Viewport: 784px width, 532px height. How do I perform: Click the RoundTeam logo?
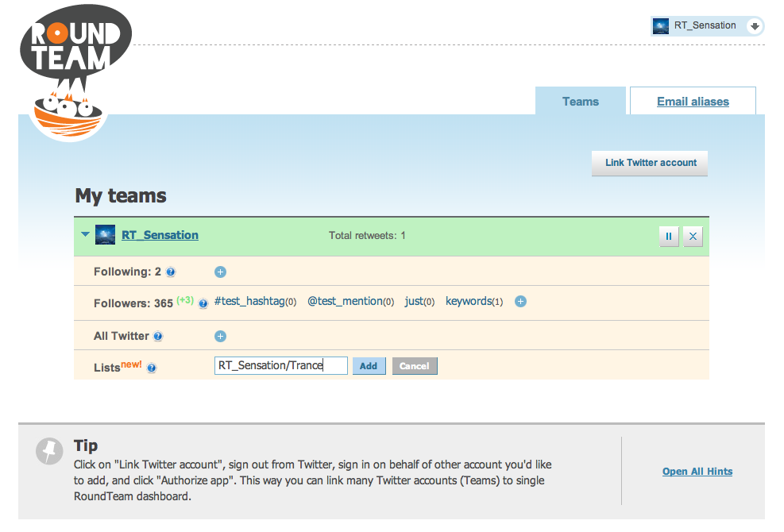(75, 72)
